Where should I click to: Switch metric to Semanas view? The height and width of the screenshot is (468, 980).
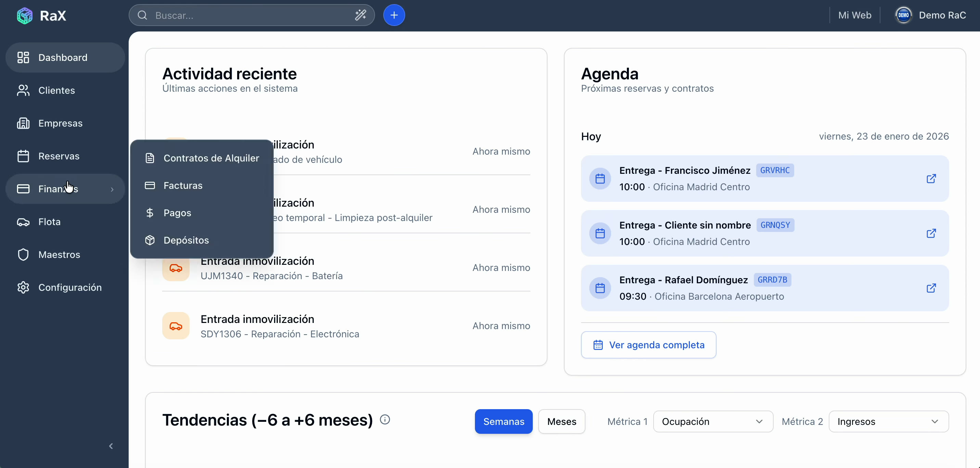pyautogui.click(x=503, y=421)
